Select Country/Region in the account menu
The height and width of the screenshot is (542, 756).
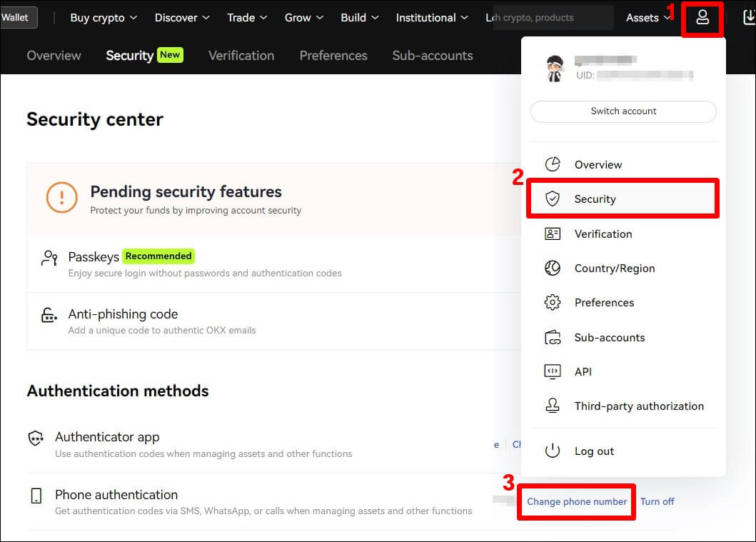[623, 268]
